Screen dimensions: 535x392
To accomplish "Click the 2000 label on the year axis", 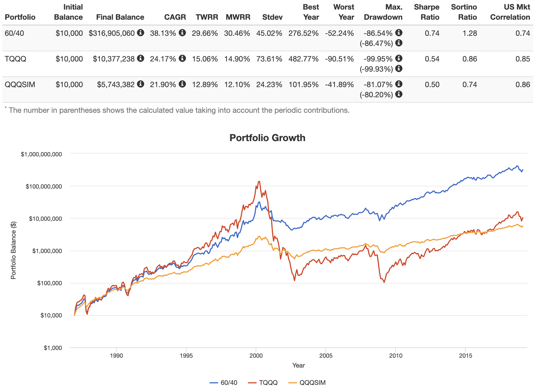I will pyautogui.click(x=256, y=355).
